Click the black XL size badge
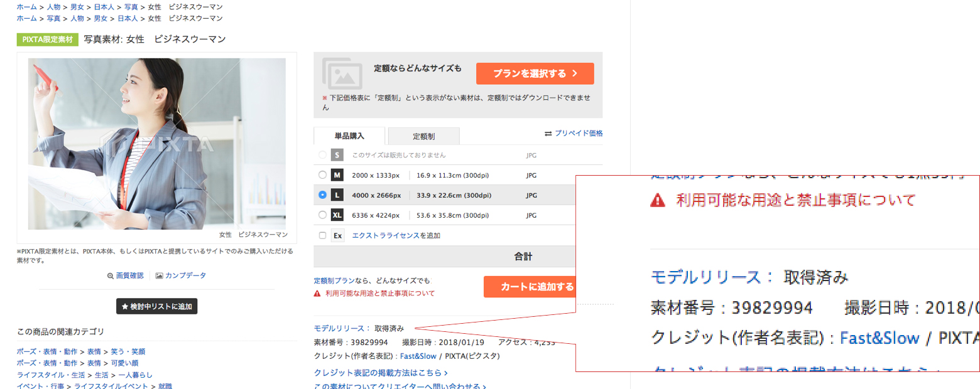Image resolution: width=980 pixels, height=389 pixels. pos(337,215)
